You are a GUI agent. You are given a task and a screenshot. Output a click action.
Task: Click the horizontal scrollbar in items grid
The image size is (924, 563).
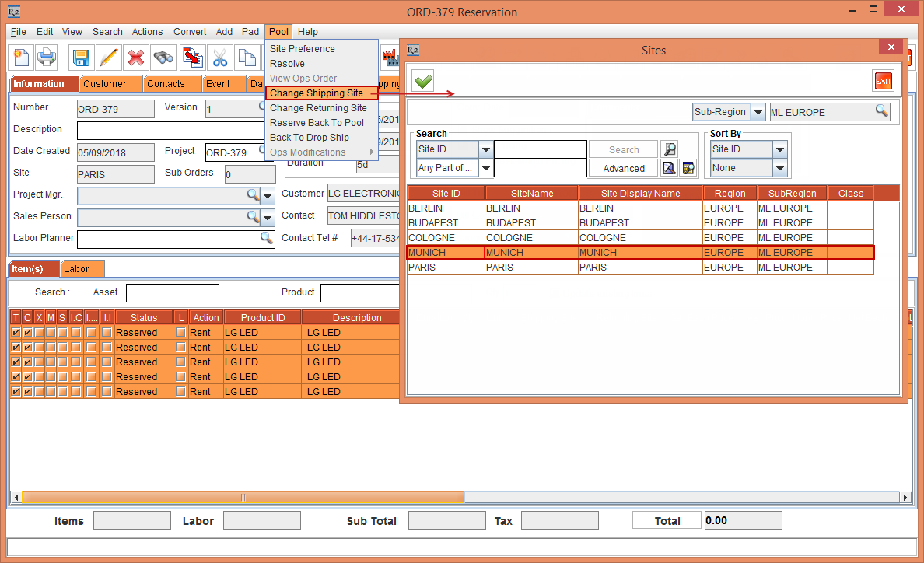243,498
